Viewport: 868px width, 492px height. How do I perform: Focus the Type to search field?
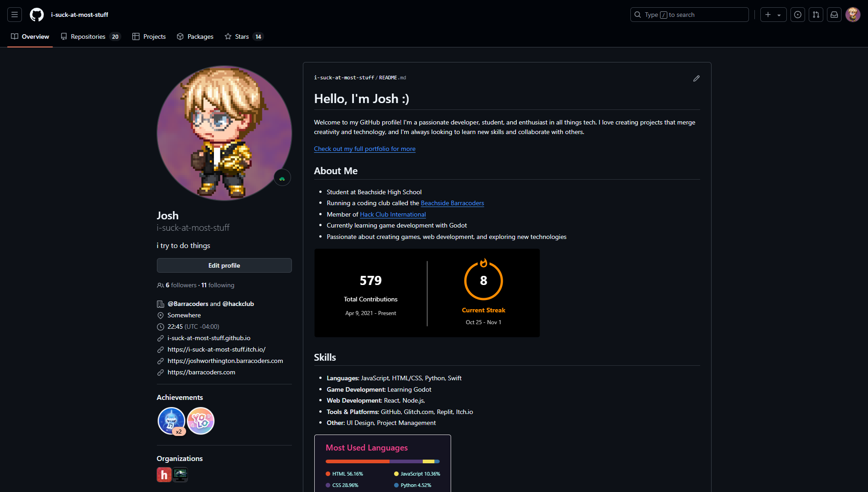(x=689, y=15)
